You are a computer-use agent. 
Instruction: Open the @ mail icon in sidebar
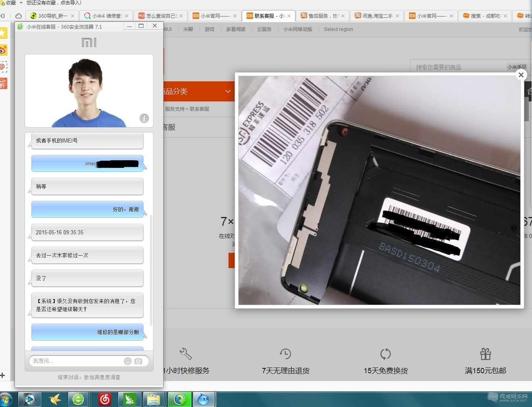coord(3,66)
